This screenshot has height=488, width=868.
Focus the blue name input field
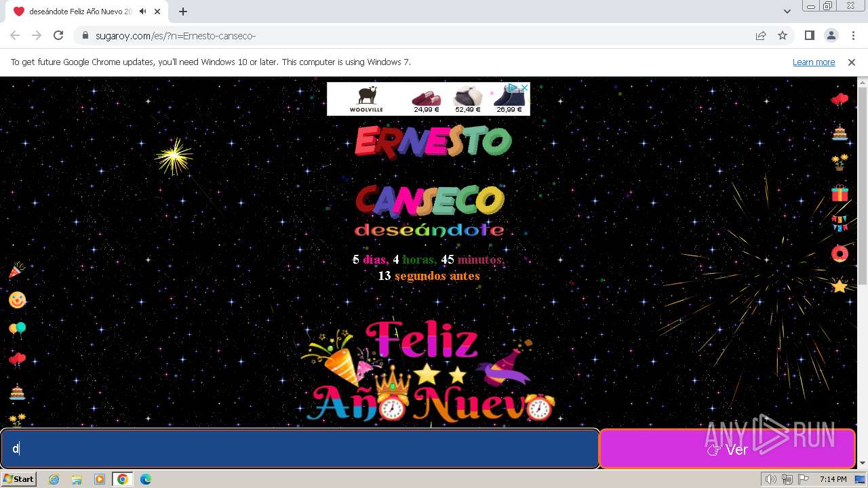(300, 449)
